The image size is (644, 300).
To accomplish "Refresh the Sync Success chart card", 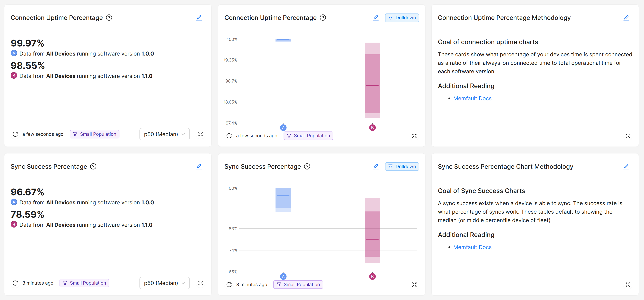I will tap(229, 285).
